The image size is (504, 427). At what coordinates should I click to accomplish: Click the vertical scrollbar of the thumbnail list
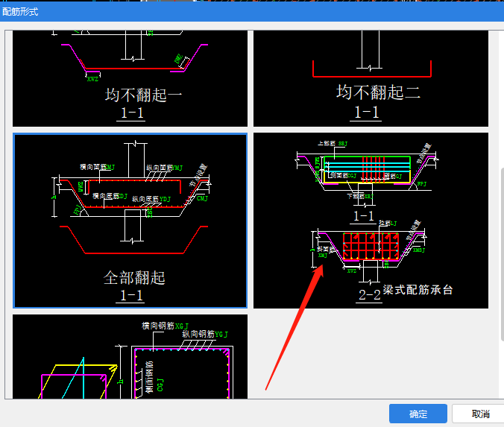[503, 254]
